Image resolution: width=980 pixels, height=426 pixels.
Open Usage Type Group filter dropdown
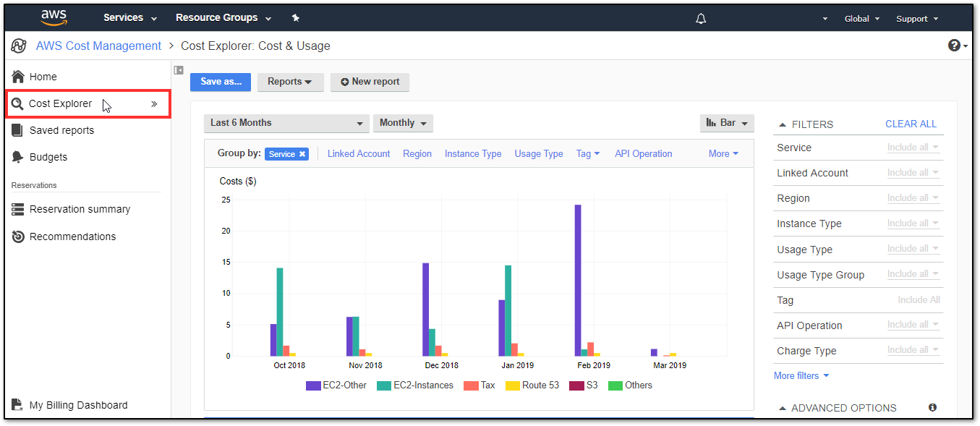[x=913, y=274]
